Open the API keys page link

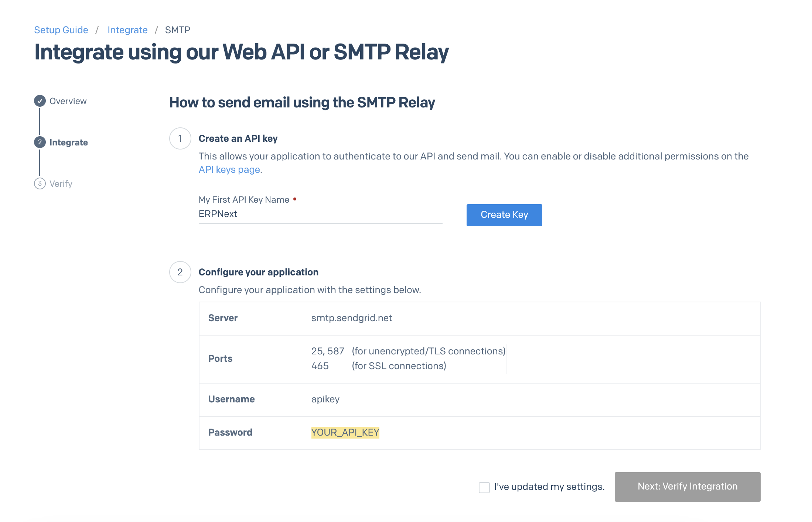tap(229, 169)
